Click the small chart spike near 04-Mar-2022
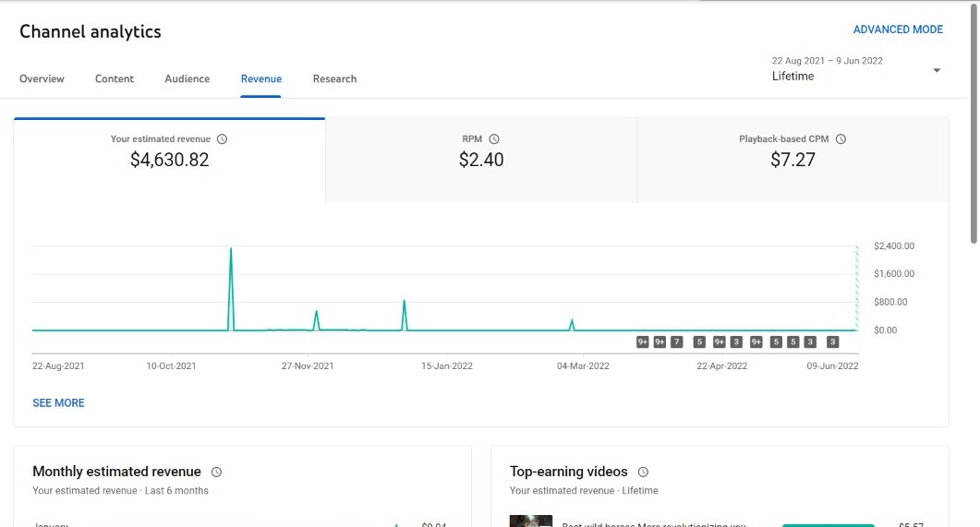The image size is (980, 527). (571, 325)
